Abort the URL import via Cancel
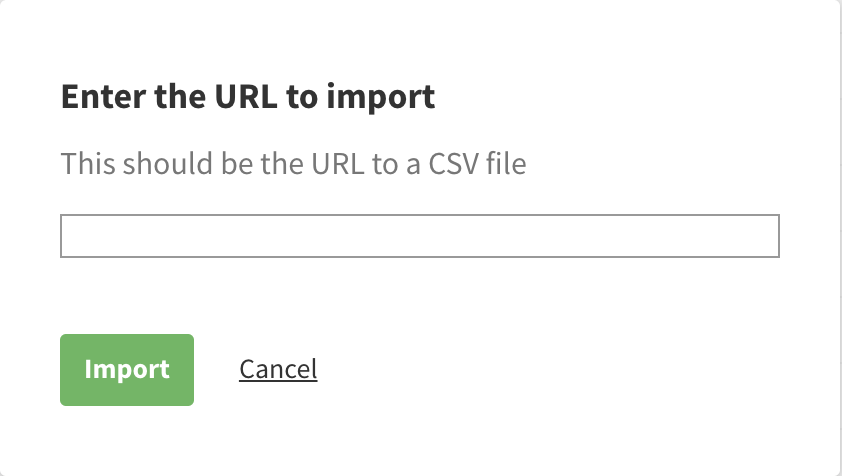 [x=278, y=370]
